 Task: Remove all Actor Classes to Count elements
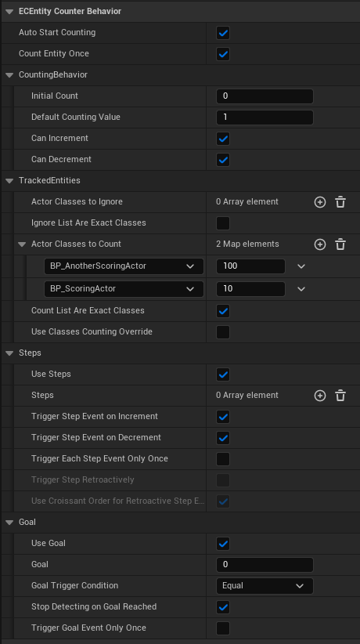pyautogui.click(x=340, y=244)
